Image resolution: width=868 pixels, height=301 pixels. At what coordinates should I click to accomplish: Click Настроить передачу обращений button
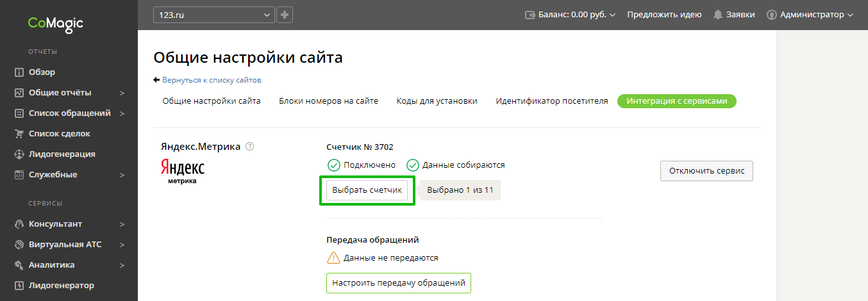[x=399, y=282]
